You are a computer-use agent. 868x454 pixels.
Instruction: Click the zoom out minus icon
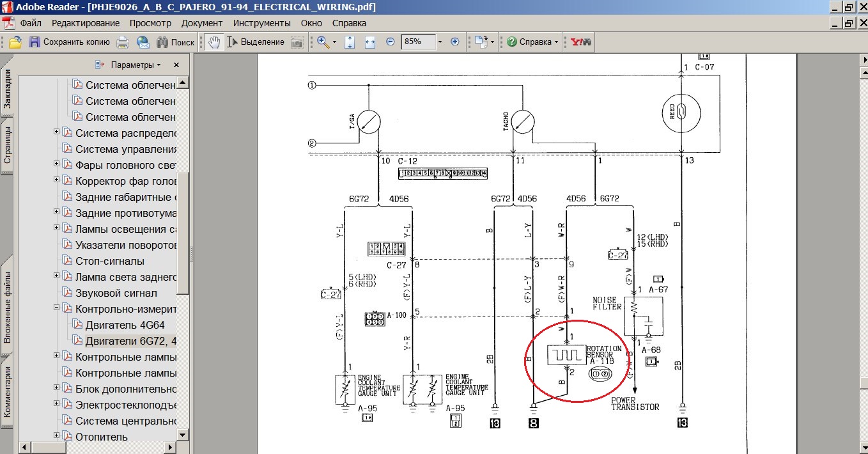(x=391, y=42)
